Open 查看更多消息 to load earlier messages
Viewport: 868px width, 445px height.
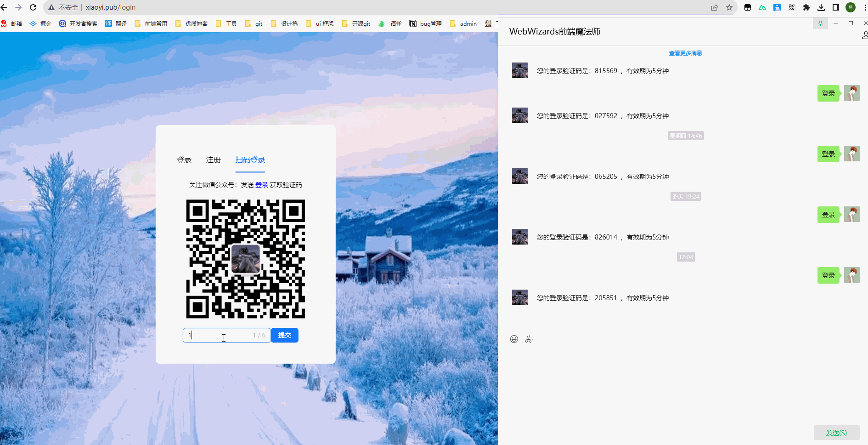685,53
